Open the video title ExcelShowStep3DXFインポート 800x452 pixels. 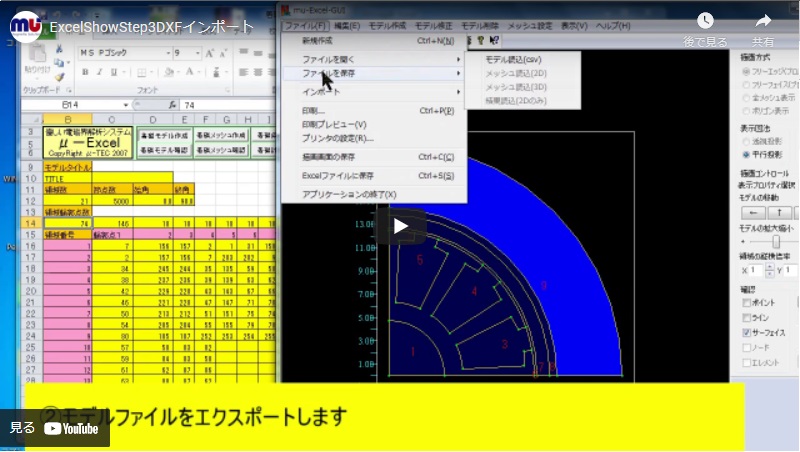click(151, 27)
